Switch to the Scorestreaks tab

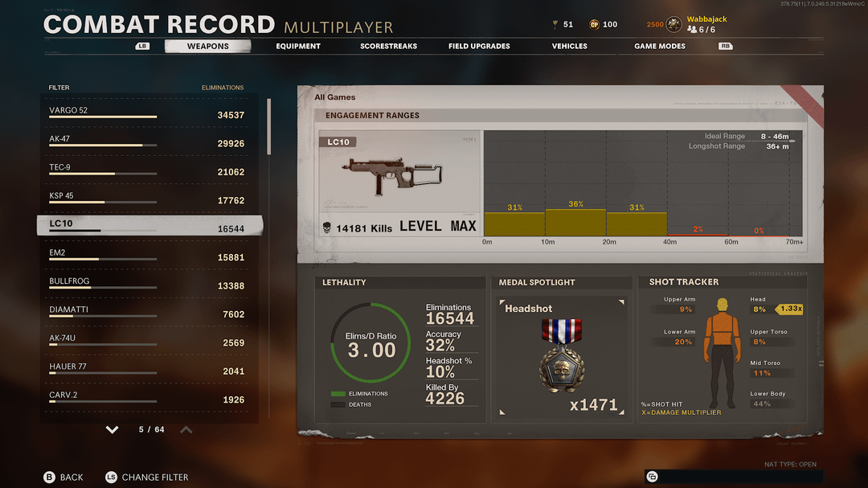pos(388,47)
